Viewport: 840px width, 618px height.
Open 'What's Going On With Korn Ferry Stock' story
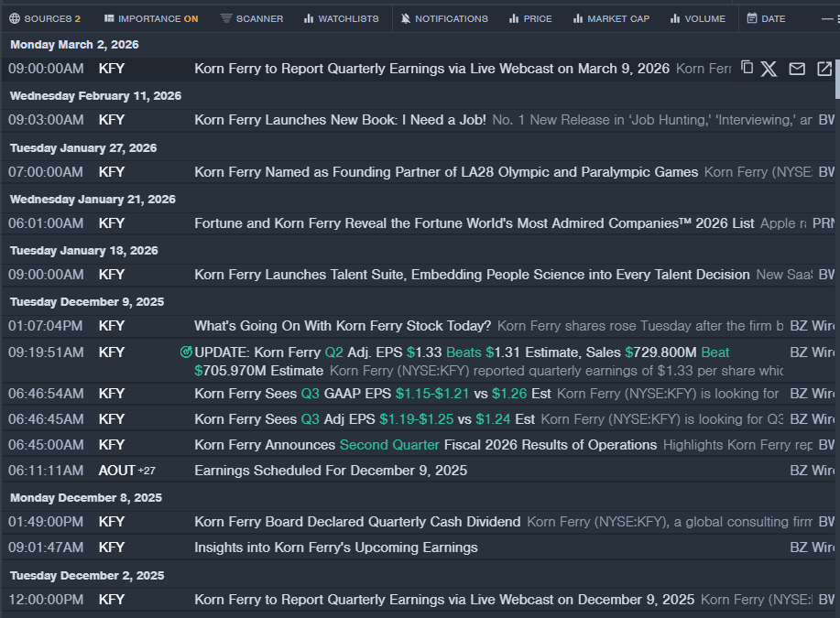(343, 326)
